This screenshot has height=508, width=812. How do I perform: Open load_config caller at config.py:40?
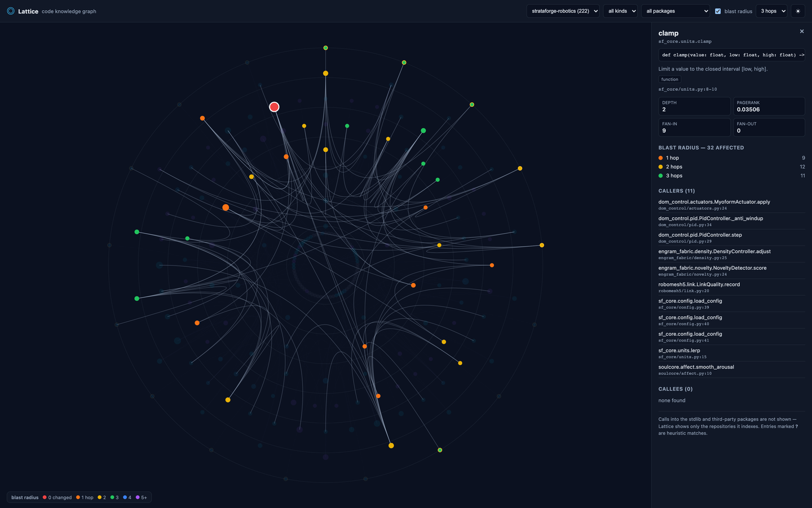[x=731, y=320]
